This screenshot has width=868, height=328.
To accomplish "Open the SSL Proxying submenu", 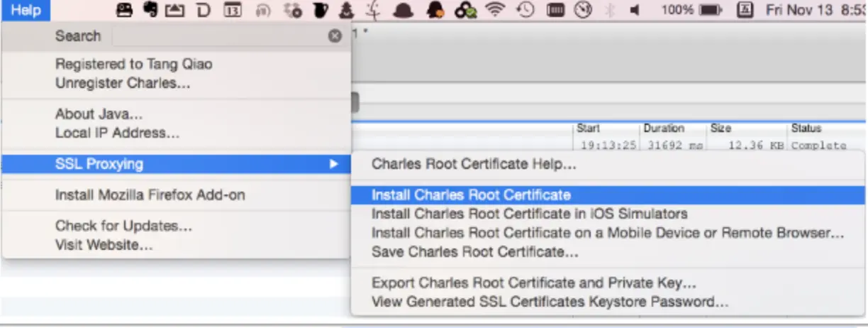I will (x=176, y=164).
